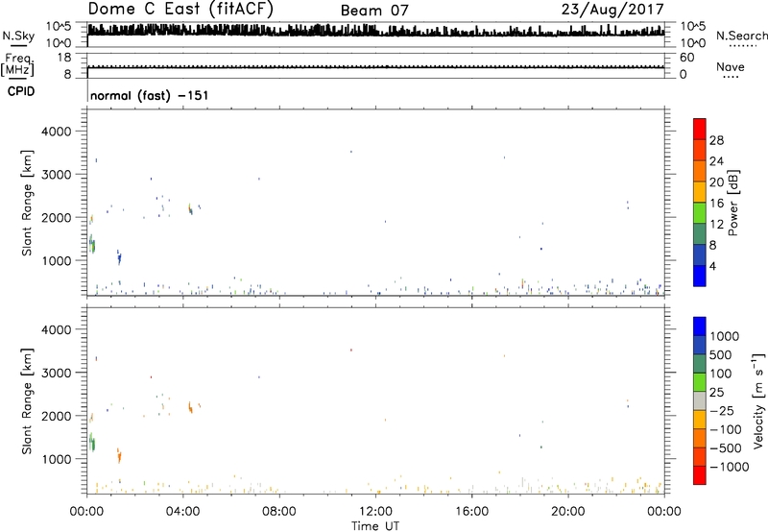Click the "60" Nave axis tick

[x=686, y=58]
